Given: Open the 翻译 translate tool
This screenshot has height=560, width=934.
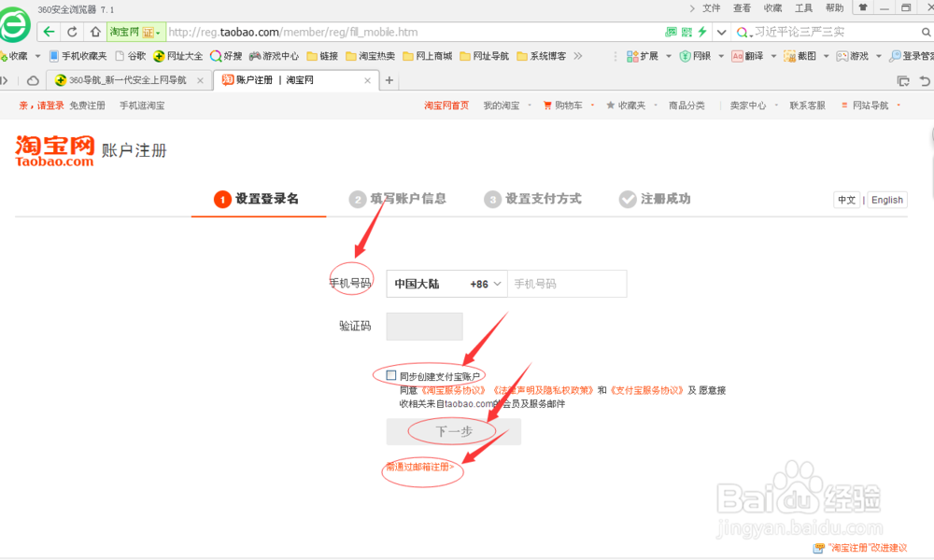Looking at the screenshot, I should coord(747,56).
